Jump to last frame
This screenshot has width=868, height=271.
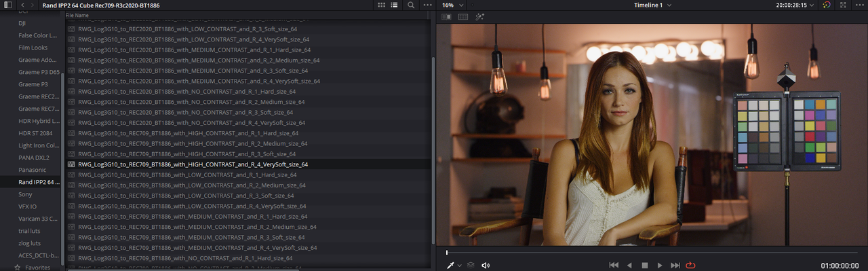click(675, 265)
